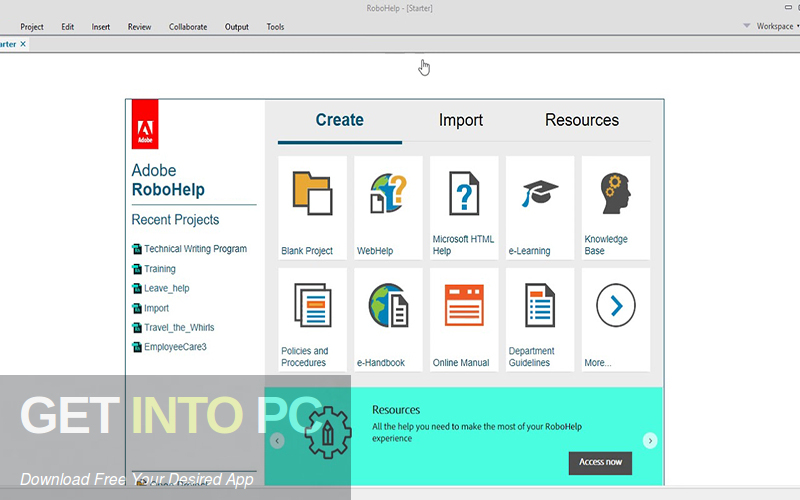Advance to next banner slide arrow
Image resolution: width=800 pixels, height=500 pixels.
tap(650, 441)
